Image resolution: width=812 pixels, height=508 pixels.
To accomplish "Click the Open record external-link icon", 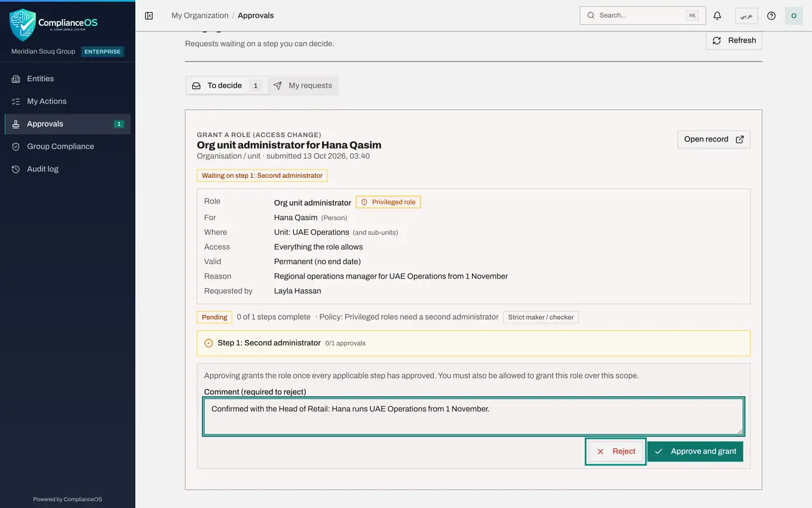I will coord(740,139).
